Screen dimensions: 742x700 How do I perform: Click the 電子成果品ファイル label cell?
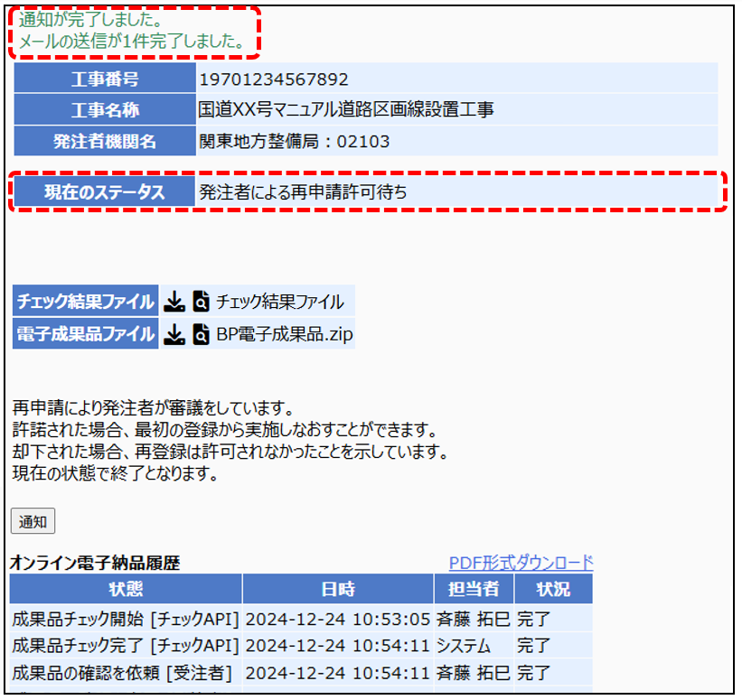point(85,335)
